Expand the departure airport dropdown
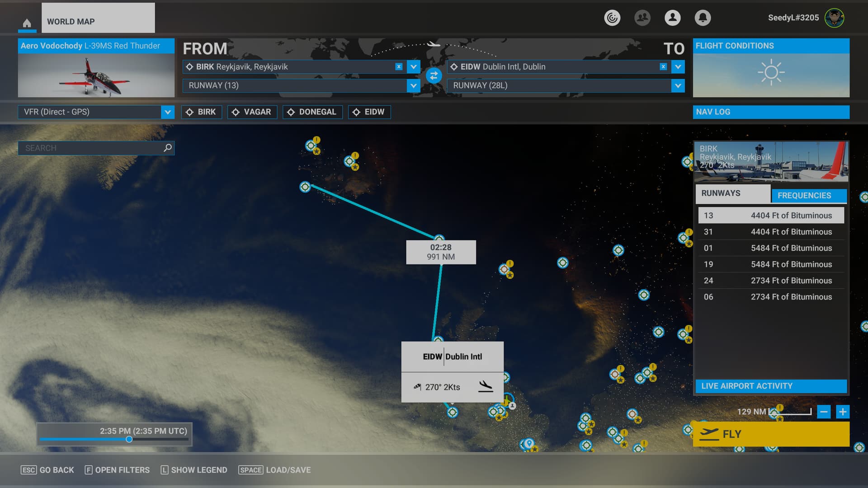868x488 pixels. (x=414, y=67)
